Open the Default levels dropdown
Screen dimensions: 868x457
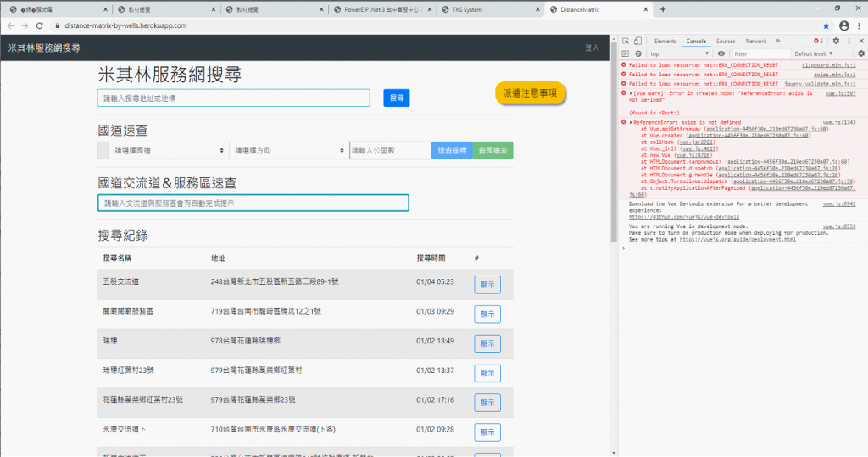coord(813,53)
